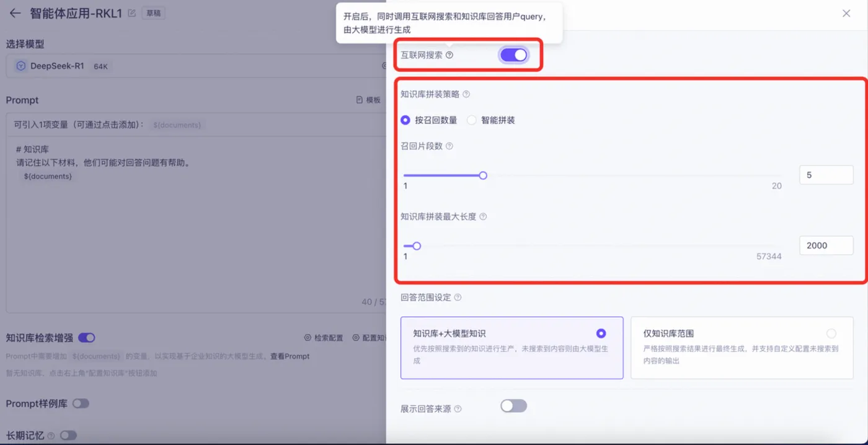Choose the 仅知识库范围 answer scope card

[x=742, y=348]
